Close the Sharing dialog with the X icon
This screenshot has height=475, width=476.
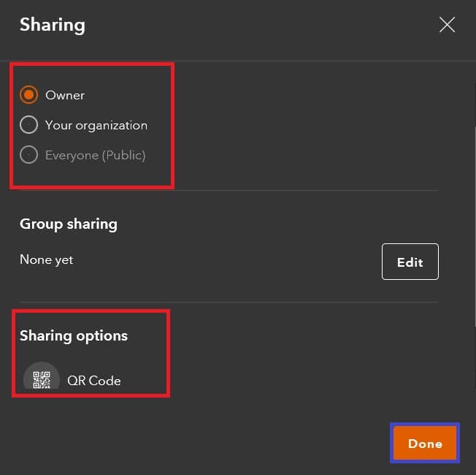(447, 25)
